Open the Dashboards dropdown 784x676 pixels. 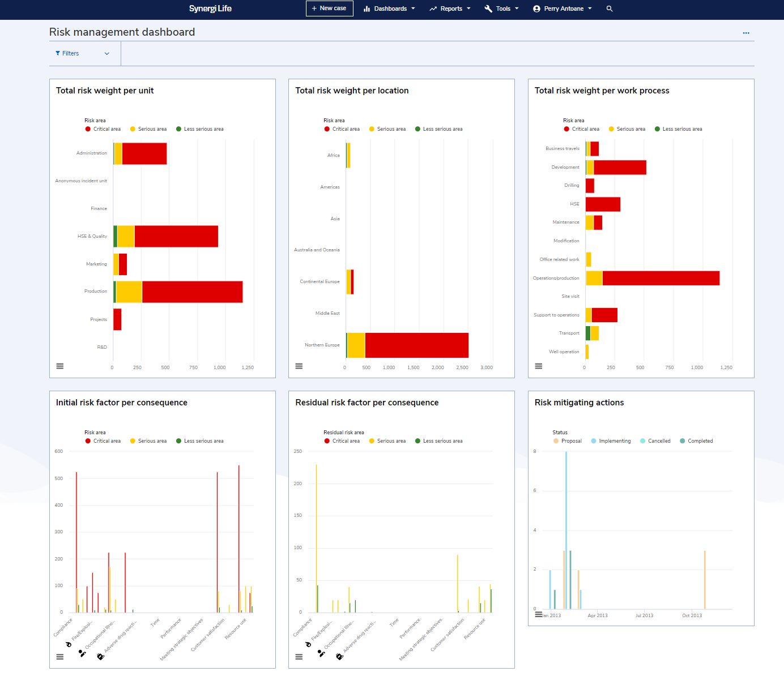pos(389,8)
